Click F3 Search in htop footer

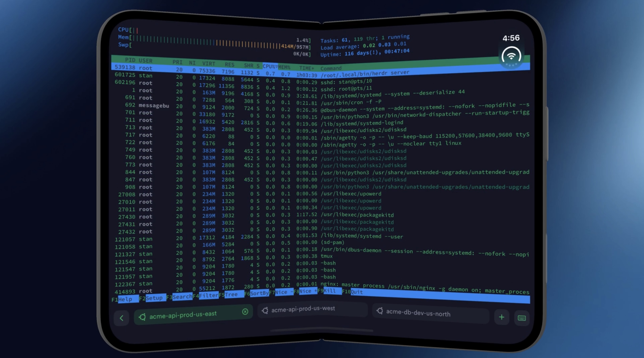coord(179,297)
